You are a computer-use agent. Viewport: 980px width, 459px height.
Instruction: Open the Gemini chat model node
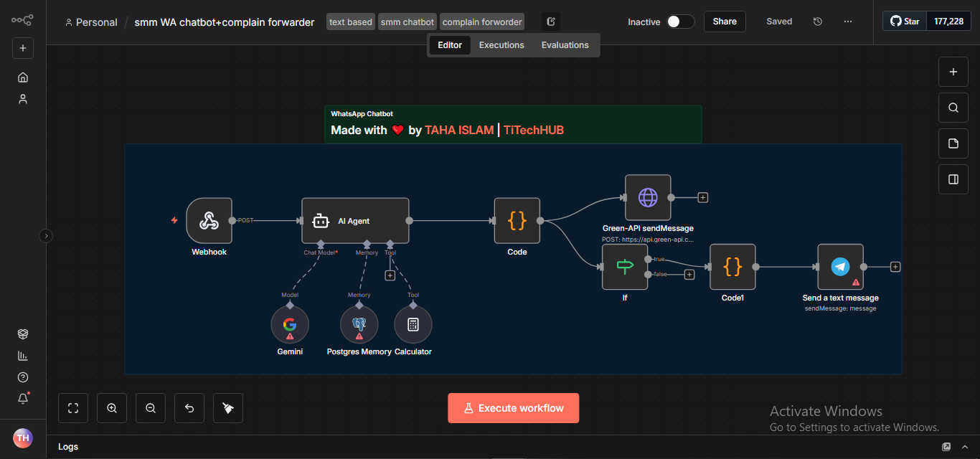click(x=290, y=325)
